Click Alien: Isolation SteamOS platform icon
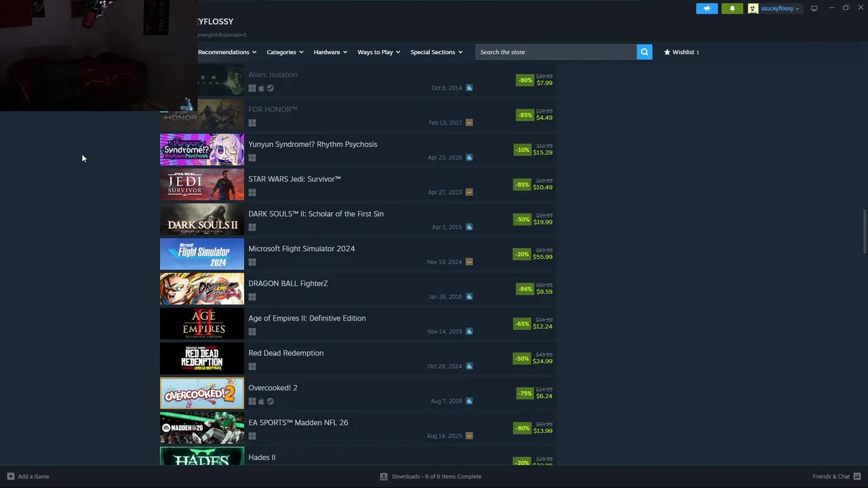 tap(270, 88)
